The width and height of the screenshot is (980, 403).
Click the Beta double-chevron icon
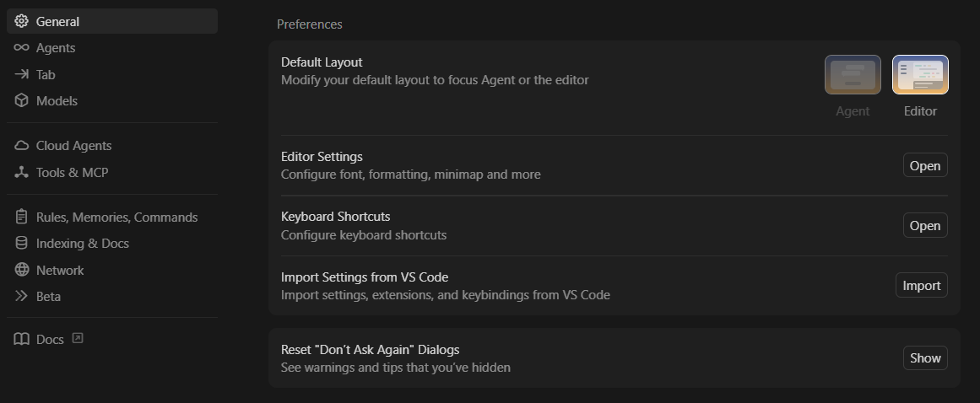pyautogui.click(x=21, y=296)
